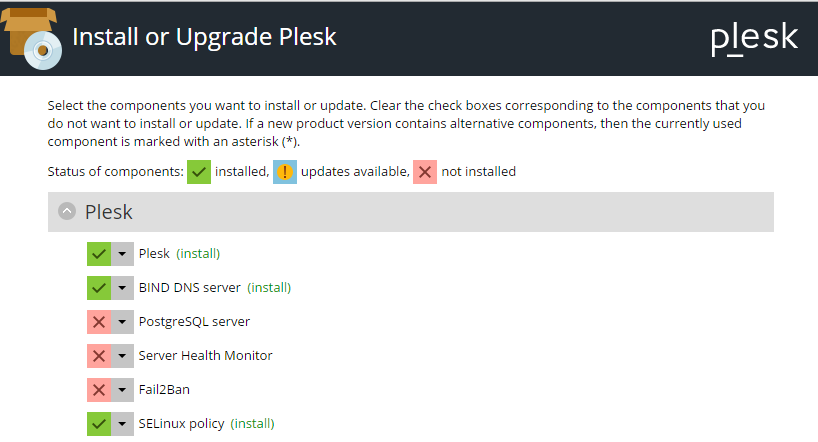Click the red not installed legend icon
Image resolution: width=818 pixels, height=442 pixels.
click(425, 171)
